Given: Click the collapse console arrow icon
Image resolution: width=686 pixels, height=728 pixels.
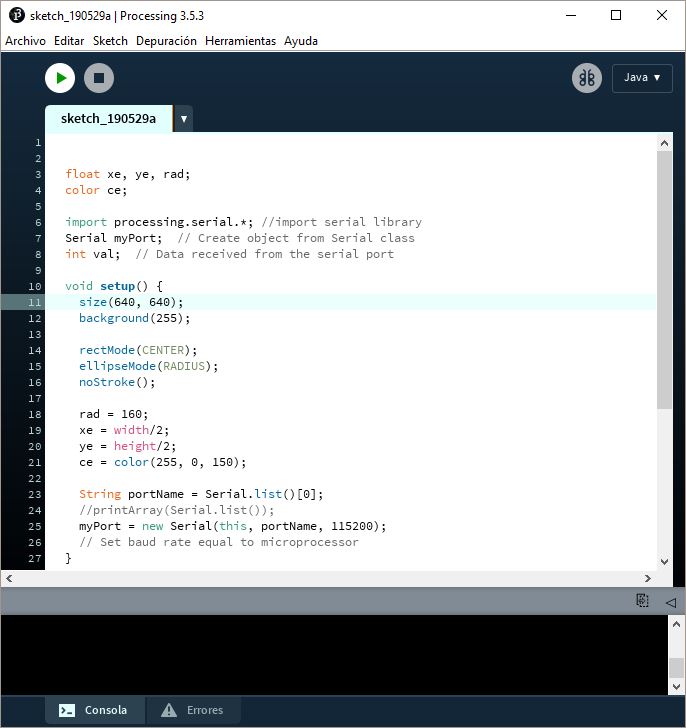Looking at the screenshot, I should [x=670, y=603].
